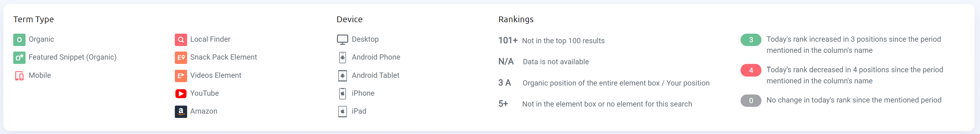Click the Local Finder search icon
The height and width of the screenshot is (134, 980).
(x=181, y=40)
